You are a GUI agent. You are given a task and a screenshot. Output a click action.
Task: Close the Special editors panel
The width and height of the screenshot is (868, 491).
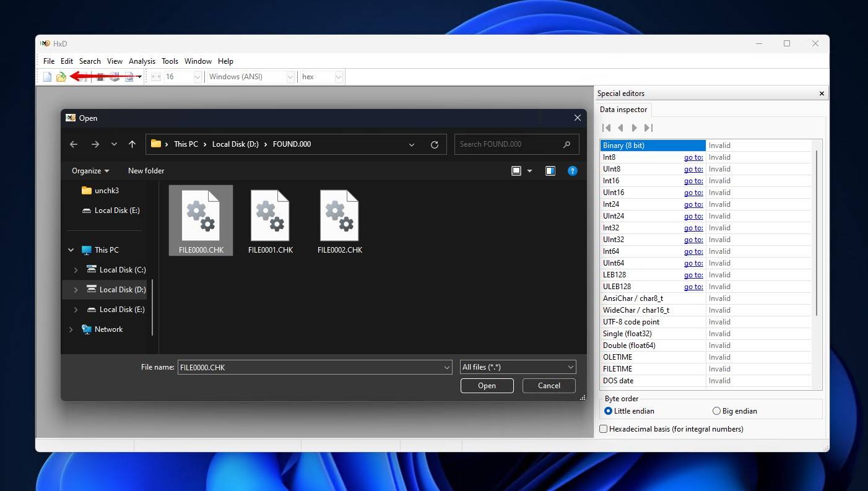coord(822,93)
